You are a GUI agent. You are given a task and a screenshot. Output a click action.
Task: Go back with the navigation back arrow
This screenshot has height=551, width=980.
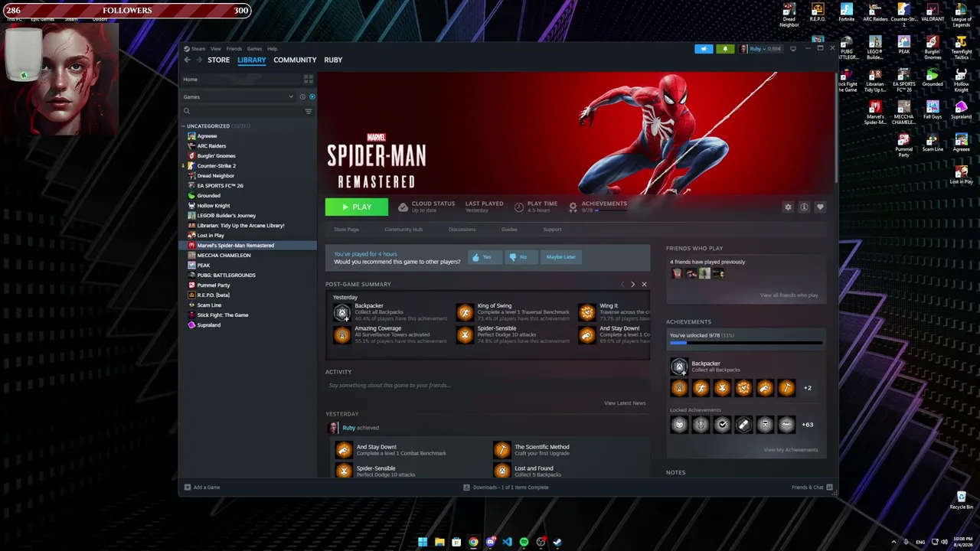click(187, 60)
